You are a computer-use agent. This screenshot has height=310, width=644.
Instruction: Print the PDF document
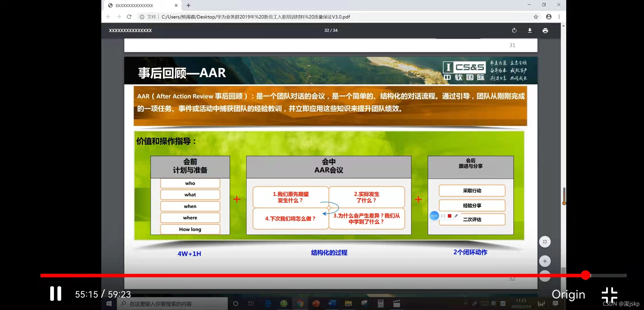point(545,30)
